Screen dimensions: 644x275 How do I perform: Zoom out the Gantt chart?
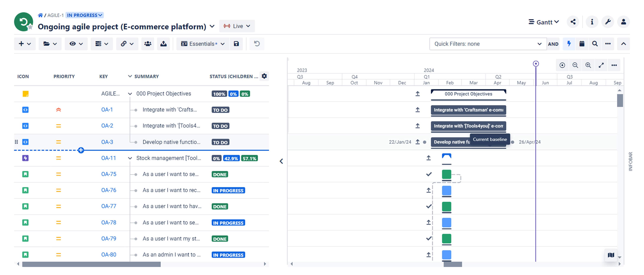point(575,65)
